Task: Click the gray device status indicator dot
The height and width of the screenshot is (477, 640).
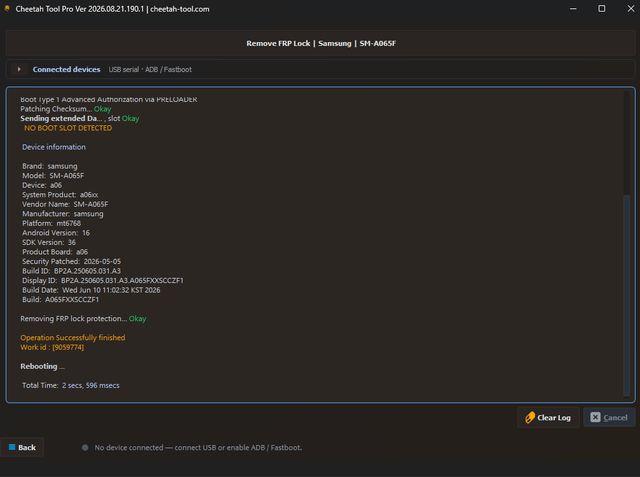Action: (x=85, y=448)
